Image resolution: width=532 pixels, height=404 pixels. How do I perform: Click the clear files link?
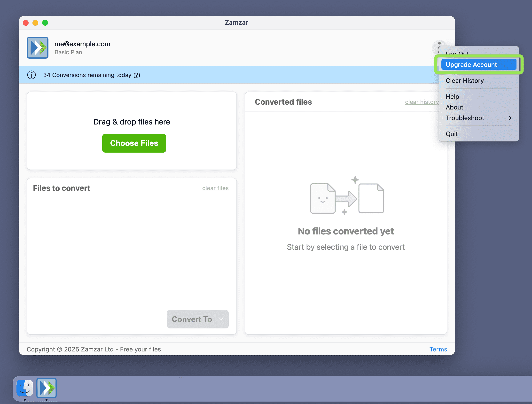pyautogui.click(x=215, y=188)
